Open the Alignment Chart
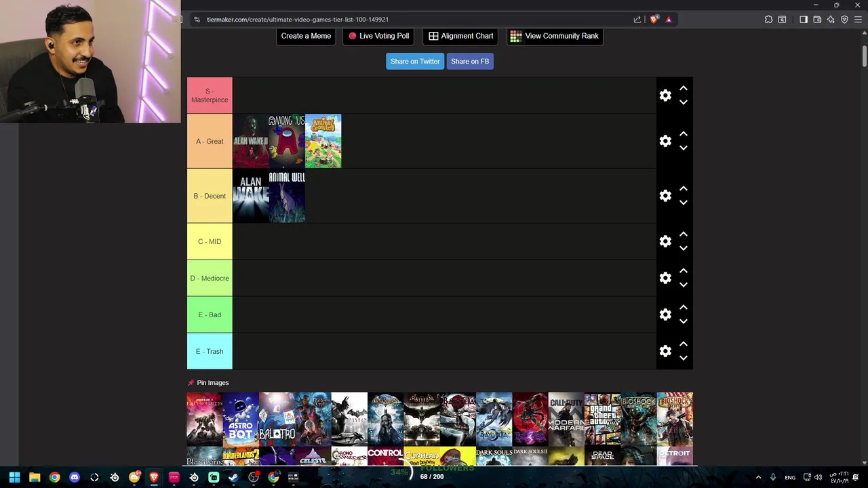 point(460,36)
